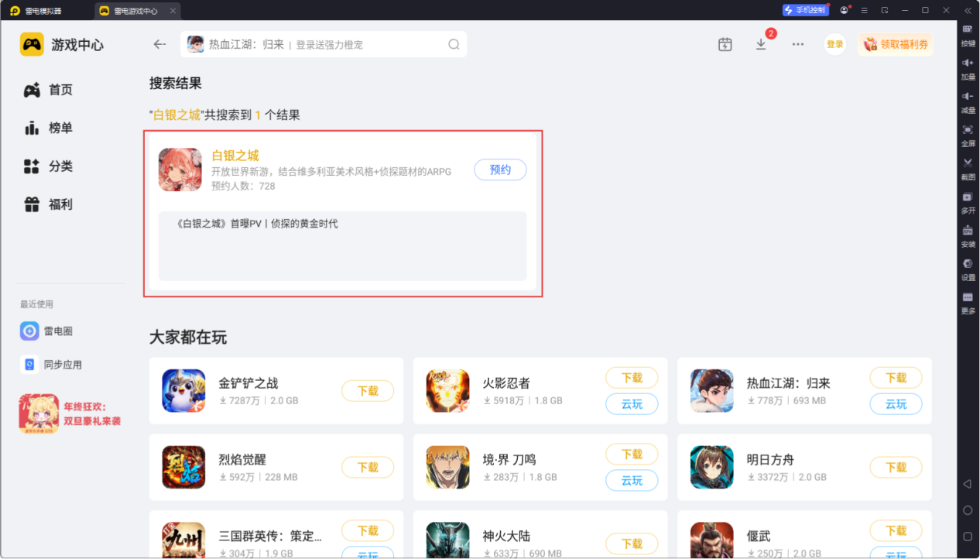Click the 年终狂欢 promo banner

click(x=71, y=413)
